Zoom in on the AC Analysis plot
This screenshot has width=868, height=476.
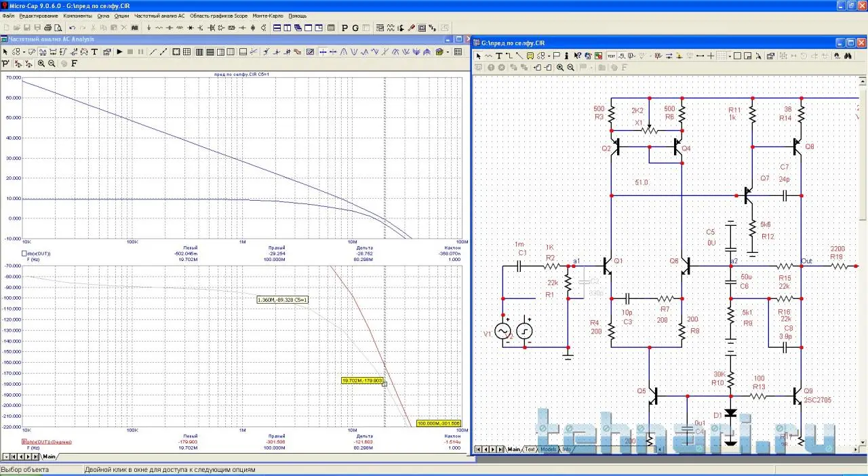coord(41,64)
